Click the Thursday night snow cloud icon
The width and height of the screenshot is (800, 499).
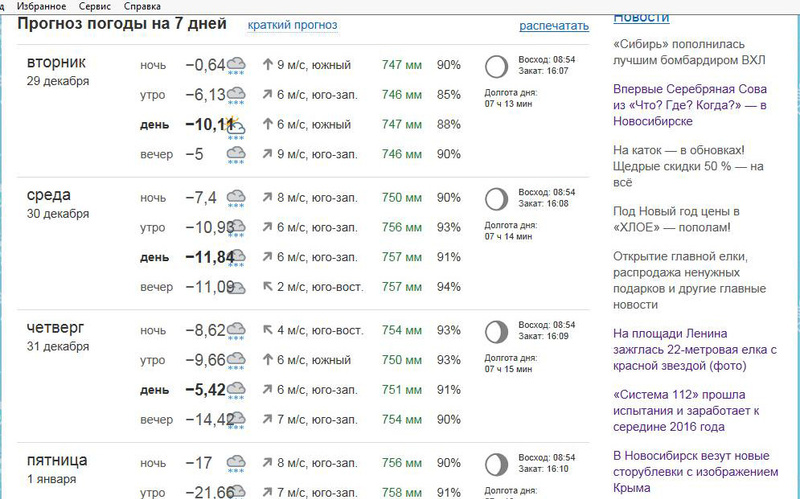pyautogui.click(x=237, y=331)
